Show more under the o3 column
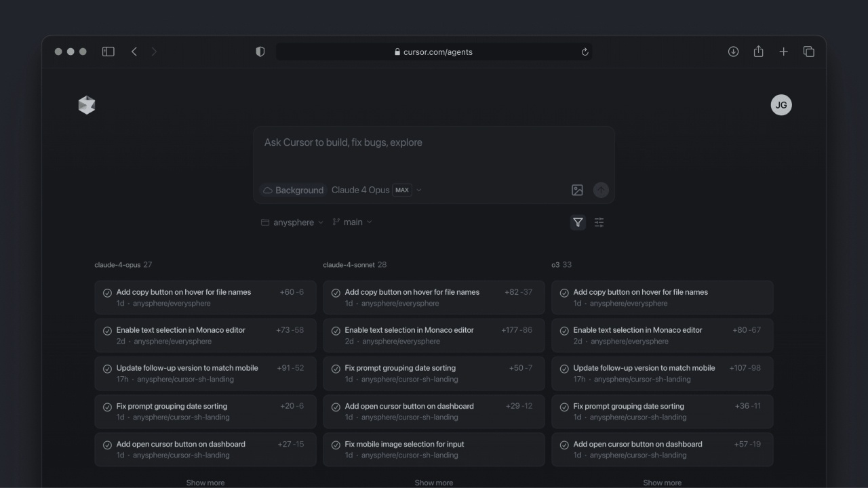This screenshot has width=868, height=488. tap(662, 483)
